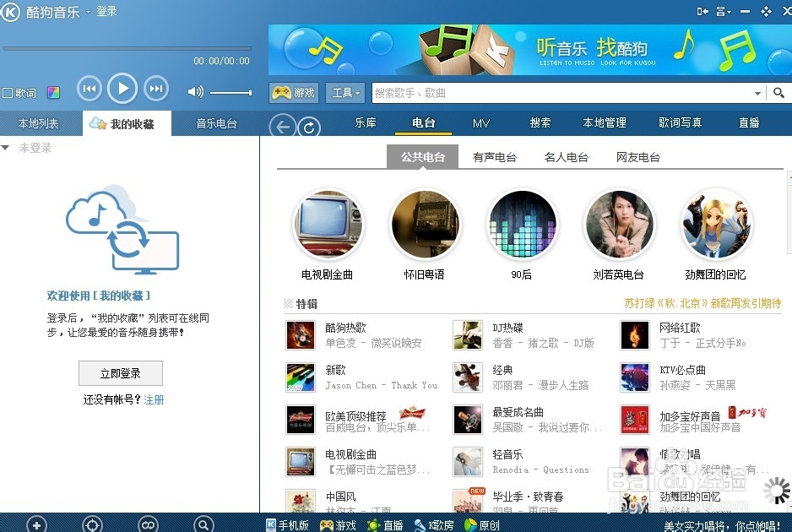Open 刘若英电台 station thumbnail
This screenshot has width=792, height=532.
coord(619,224)
